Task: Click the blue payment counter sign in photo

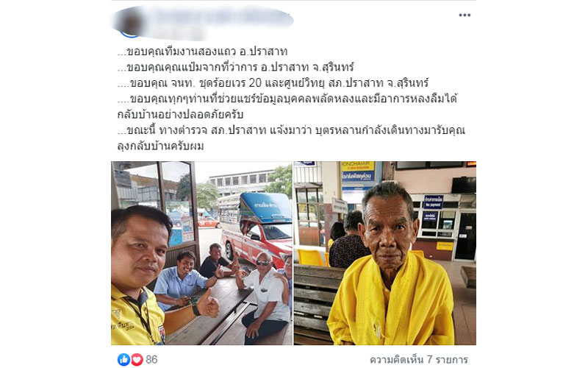Action: point(433,202)
